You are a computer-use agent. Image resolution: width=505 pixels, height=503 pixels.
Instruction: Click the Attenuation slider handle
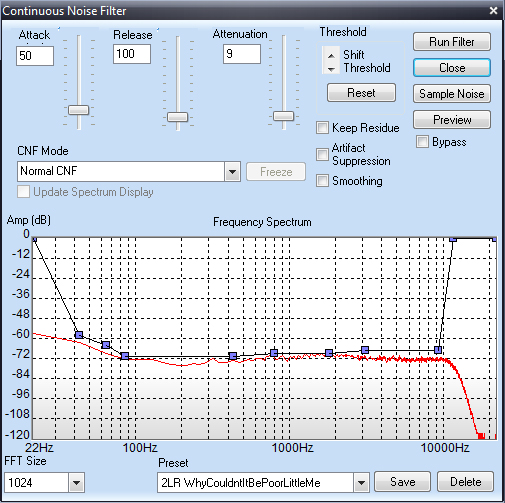[283, 116]
